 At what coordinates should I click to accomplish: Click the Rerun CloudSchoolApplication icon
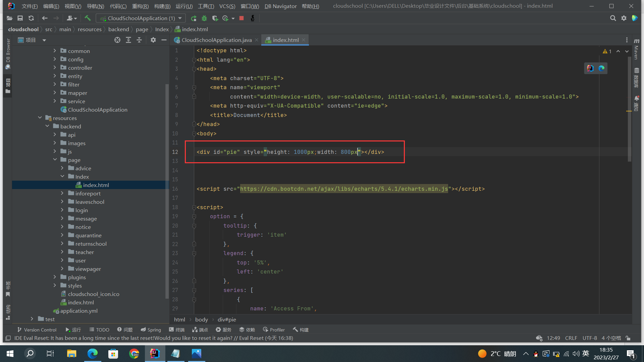click(x=194, y=18)
